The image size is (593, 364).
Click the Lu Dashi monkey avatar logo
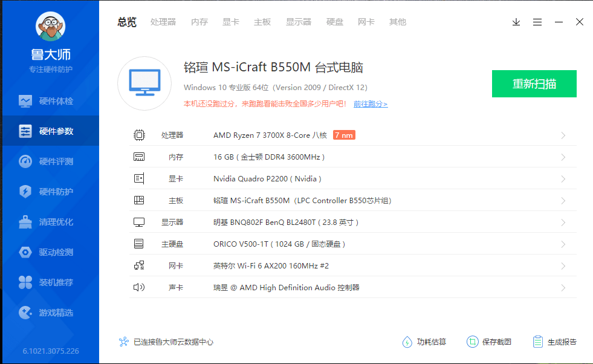click(50, 26)
